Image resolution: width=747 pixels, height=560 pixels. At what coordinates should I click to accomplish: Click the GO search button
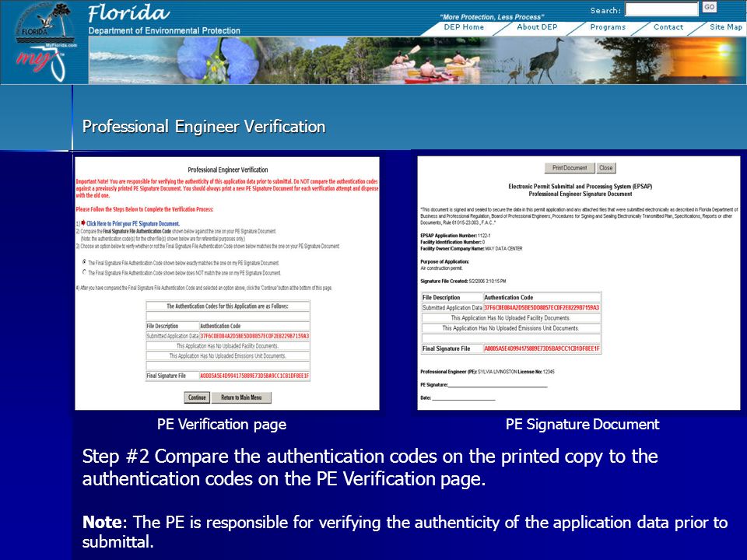(709, 7)
